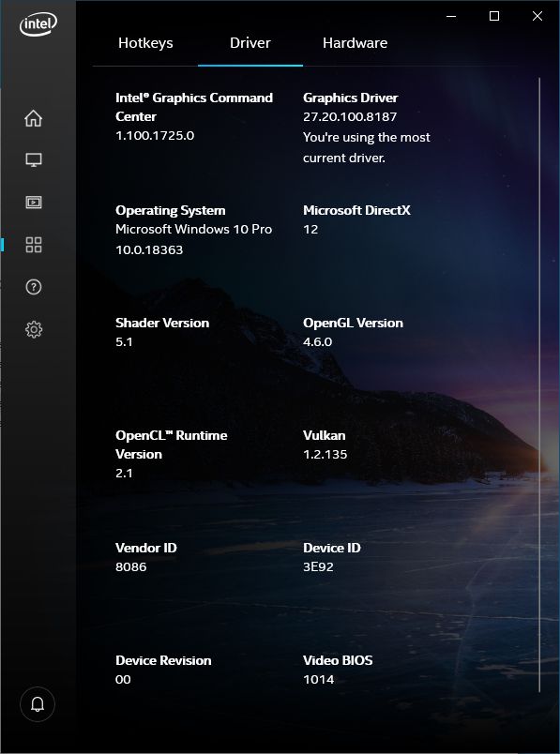560x754 pixels.
Task: Switch to the Hardware tab
Action: point(356,43)
